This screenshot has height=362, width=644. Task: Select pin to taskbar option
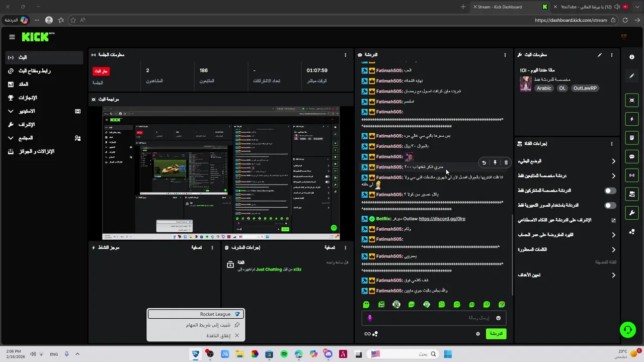[x=196, y=325]
